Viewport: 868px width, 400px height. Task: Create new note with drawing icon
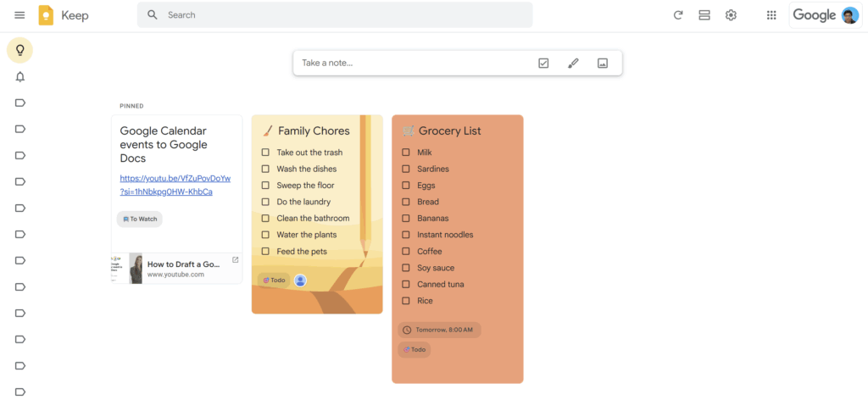(573, 63)
